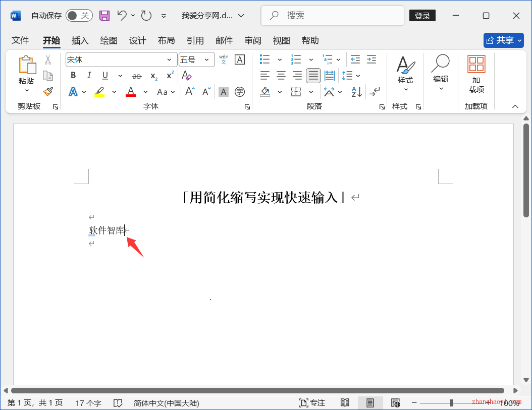The image size is (532, 410).
Task: Open the font dialog launcher
Action: click(x=247, y=107)
